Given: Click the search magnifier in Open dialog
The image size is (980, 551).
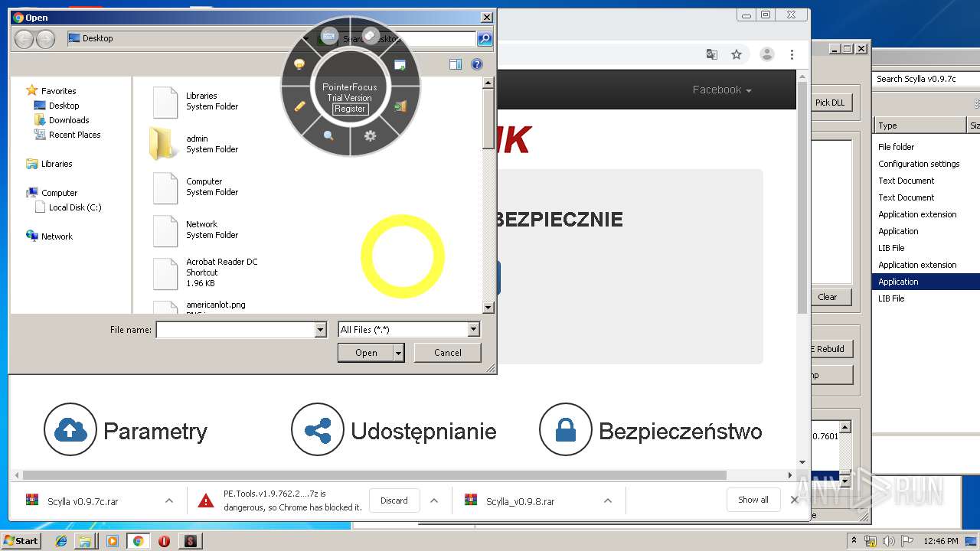Looking at the screenshot, I should 484,38.
